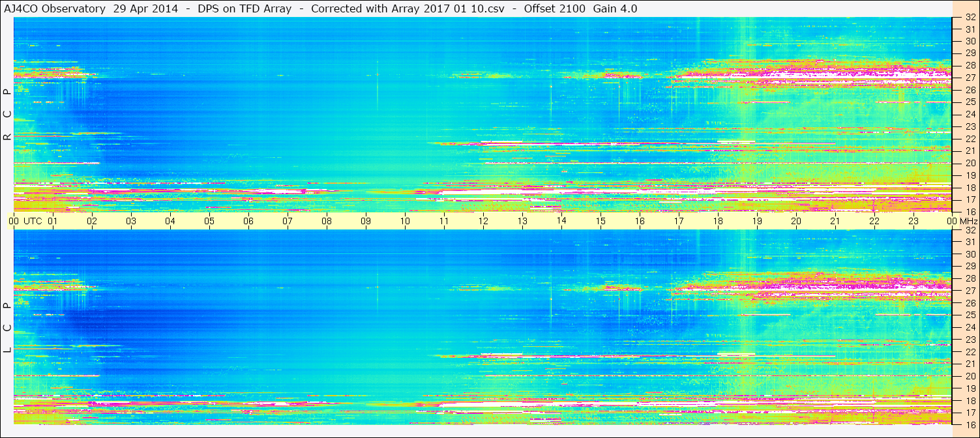The width and height of the screenshot is (980, 438).
Task: Select the 22 MHz tick in RCP panel
Action: [x=970, y=139]
